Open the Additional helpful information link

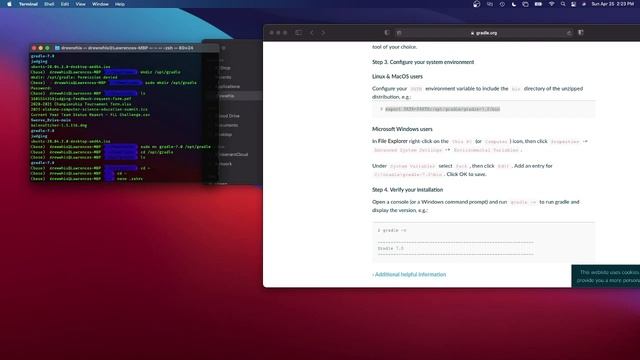tap(409, 274)
